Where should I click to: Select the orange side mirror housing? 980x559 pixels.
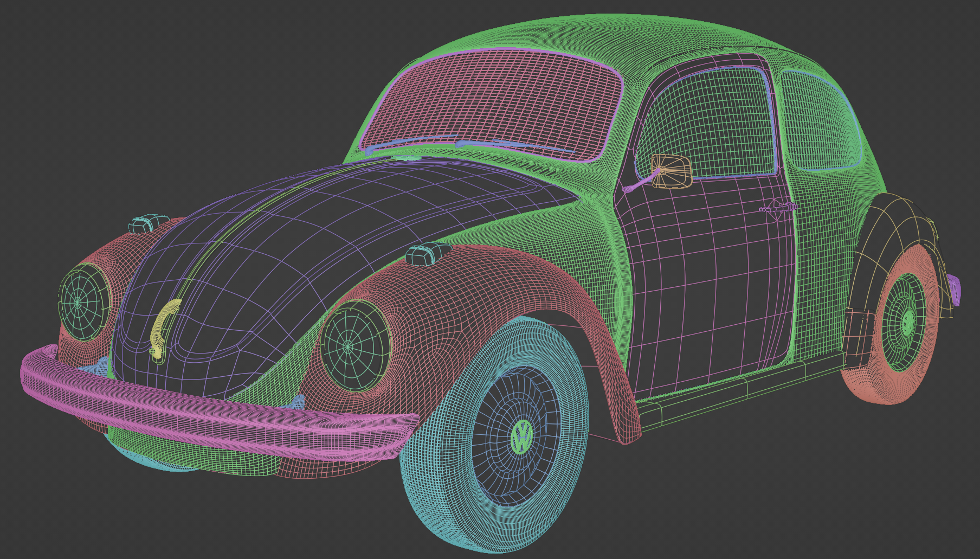pos(672,171)
